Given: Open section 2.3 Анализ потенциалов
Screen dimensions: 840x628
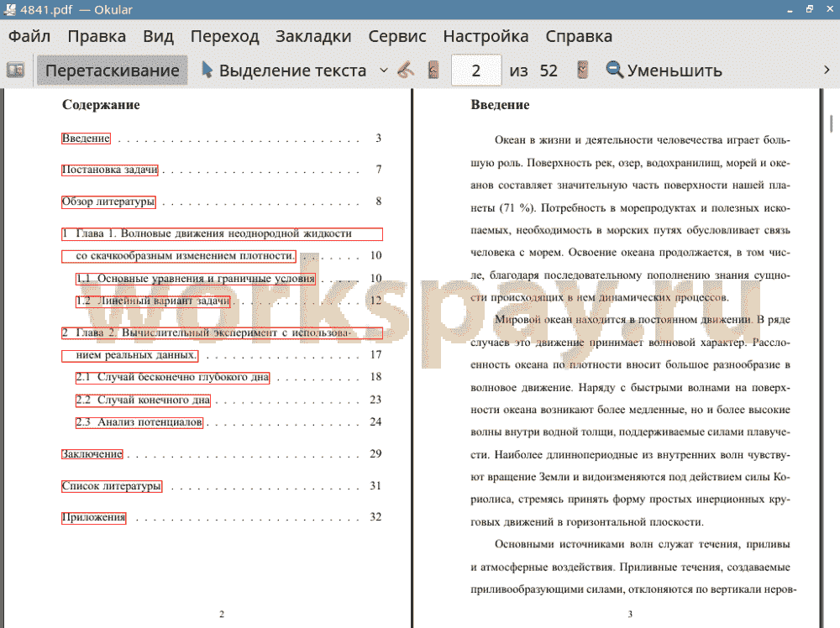Looking at the screenshot, I should pos(139,422).
